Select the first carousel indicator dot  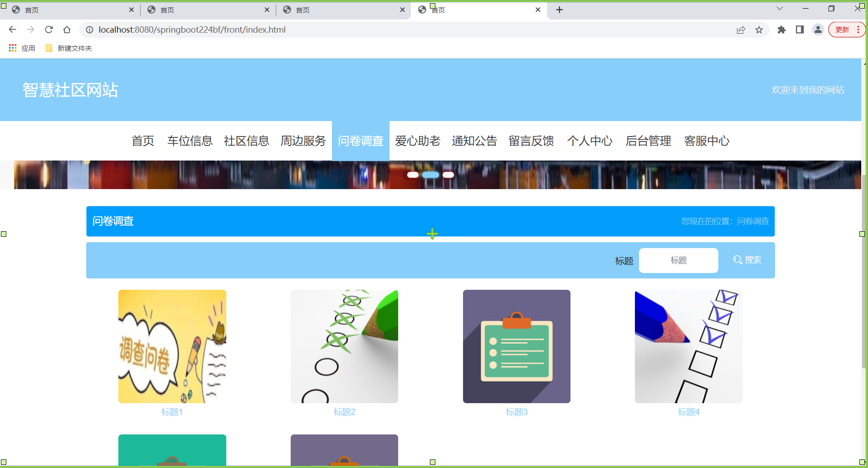point(413,175)
